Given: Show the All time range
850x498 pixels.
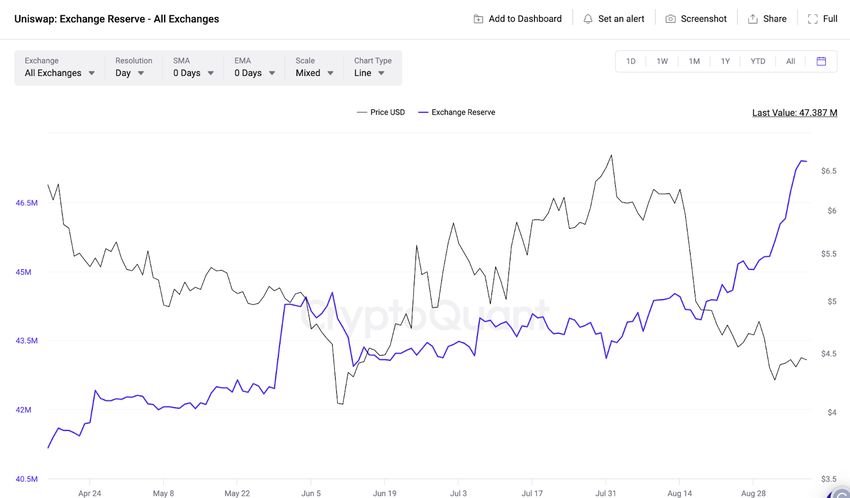Looking at the screenshot, I should tap(790, 61).
